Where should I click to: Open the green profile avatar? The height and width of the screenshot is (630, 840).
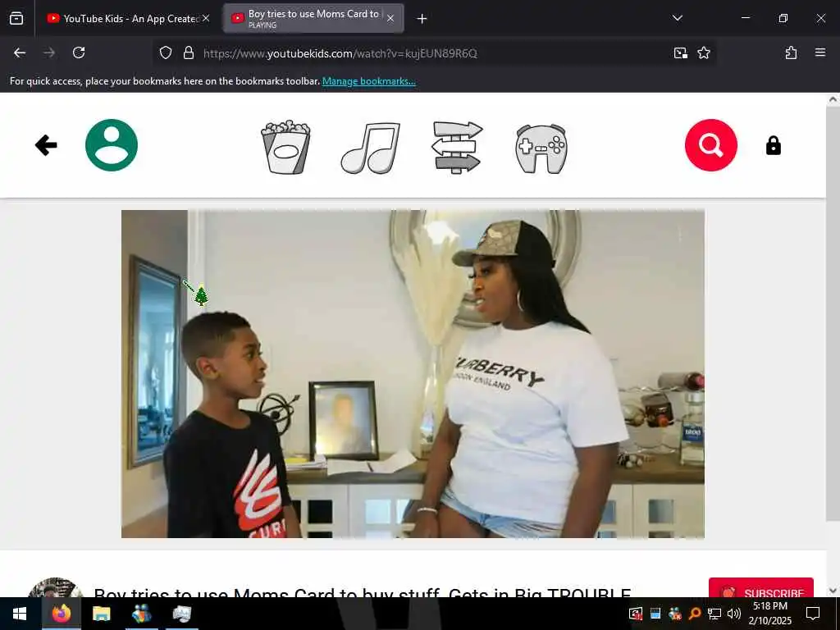(112, 145)
